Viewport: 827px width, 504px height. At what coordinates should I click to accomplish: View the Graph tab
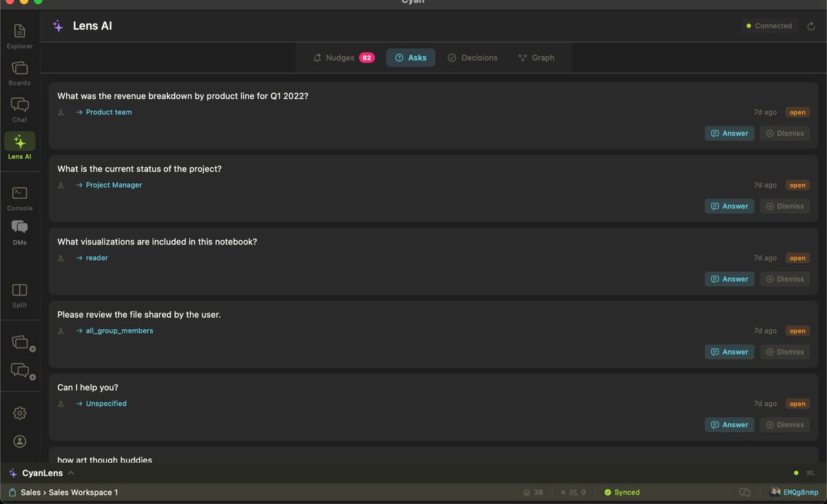click(x=537, y=57)
